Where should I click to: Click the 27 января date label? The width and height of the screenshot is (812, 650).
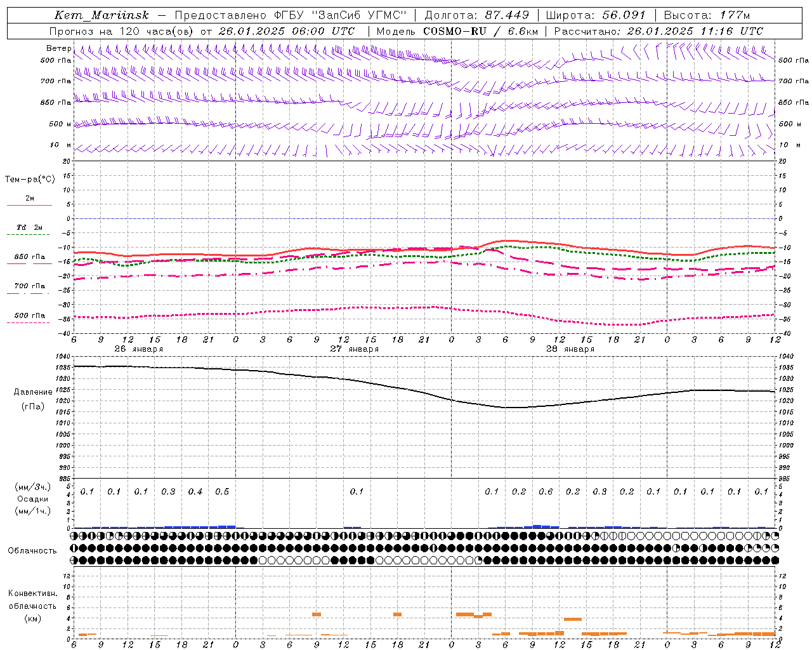tap(354, 349)
